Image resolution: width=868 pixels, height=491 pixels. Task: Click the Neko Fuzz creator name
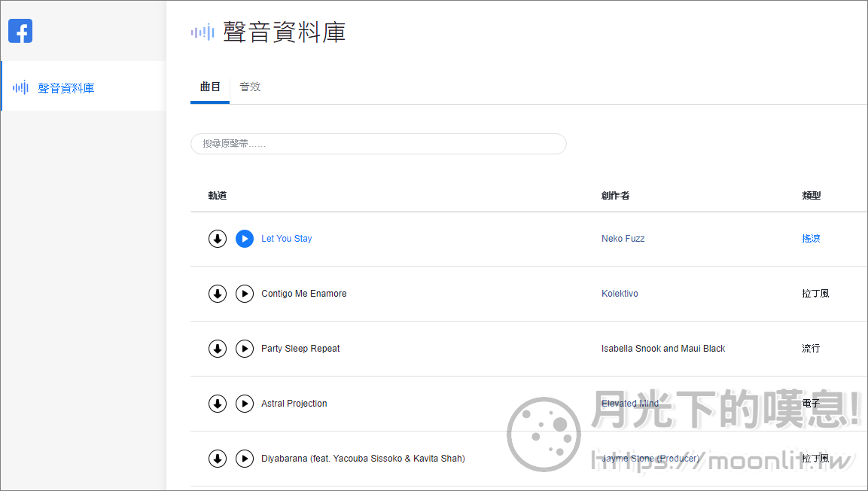click(x=623, y=238)
